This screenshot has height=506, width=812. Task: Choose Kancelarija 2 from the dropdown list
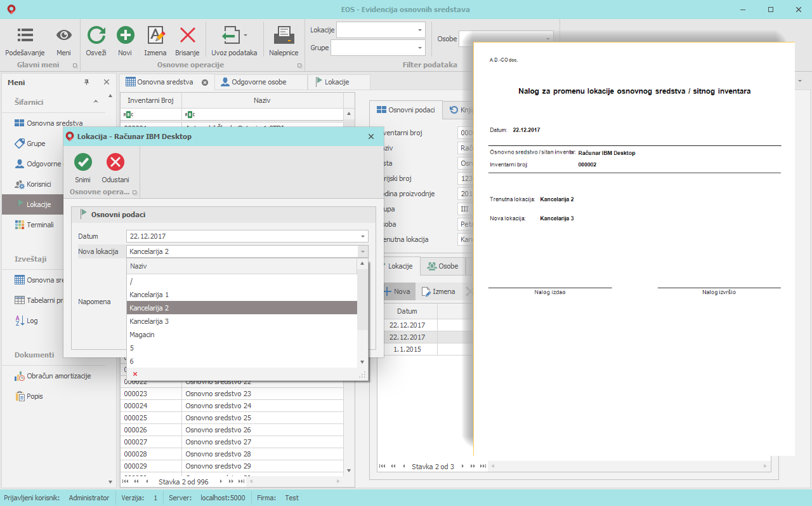(242, 308)
